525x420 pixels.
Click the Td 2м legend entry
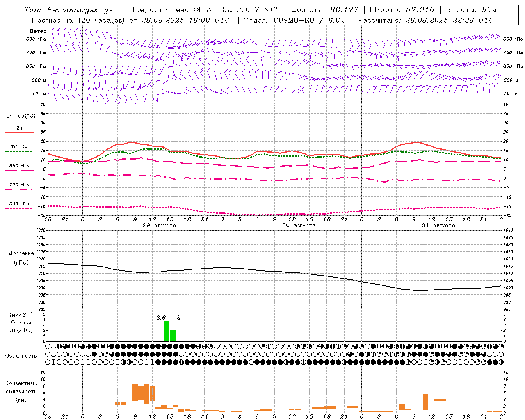pos(19,147)
